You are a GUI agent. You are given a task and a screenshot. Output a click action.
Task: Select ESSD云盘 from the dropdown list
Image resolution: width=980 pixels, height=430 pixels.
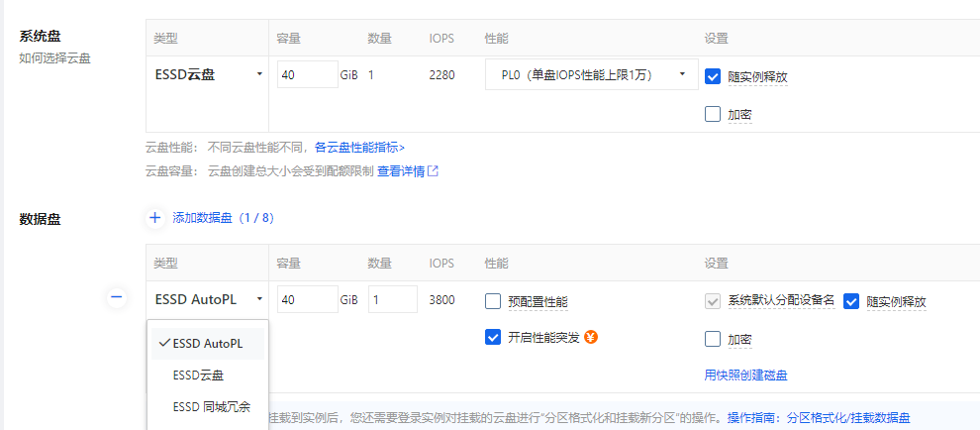click(x=198, y=376)
